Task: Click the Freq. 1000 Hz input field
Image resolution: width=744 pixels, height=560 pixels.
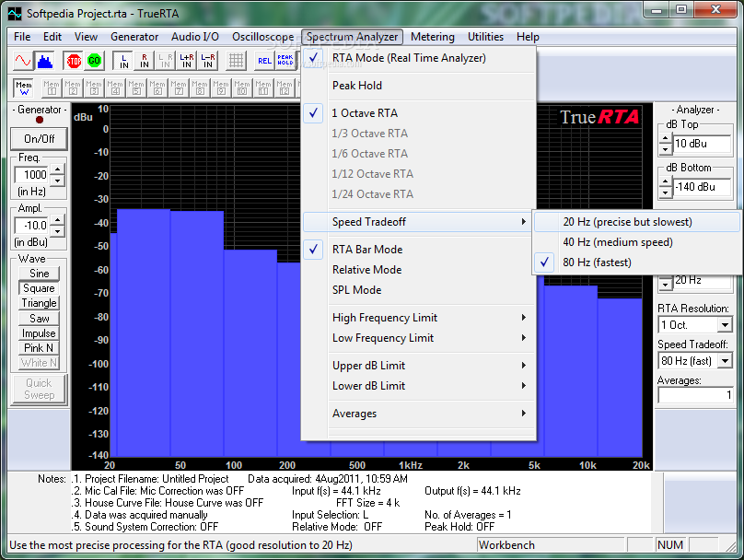Action: tap(33, 175)
